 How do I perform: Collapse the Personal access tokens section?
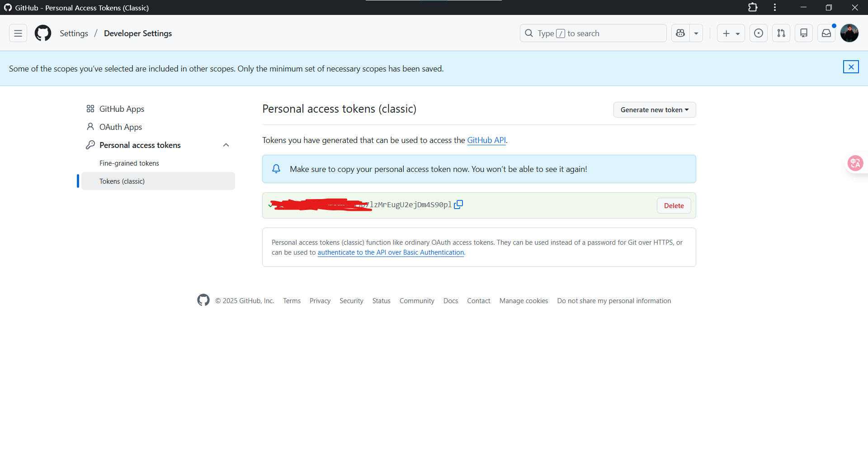click(x=226, y=145)
